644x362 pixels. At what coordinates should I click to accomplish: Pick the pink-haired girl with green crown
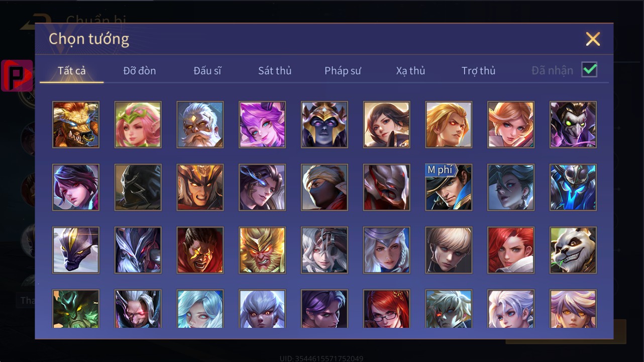[138, 125]
